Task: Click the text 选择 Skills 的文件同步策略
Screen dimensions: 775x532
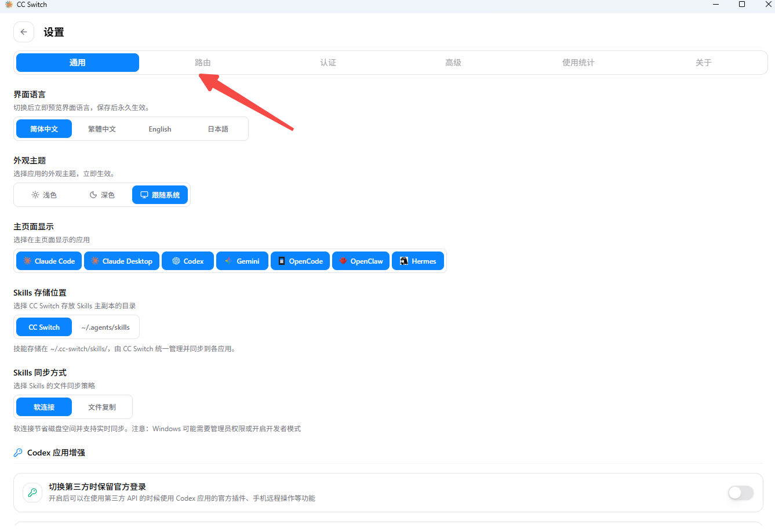Action: pyautogui.click(x=54, y=386)
